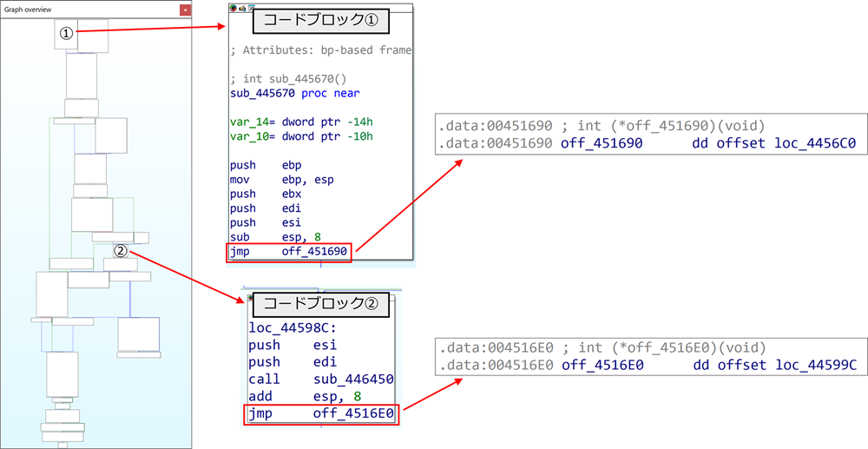Click 'push edi' in the sub_445670 block
This screenshot has width=868, height=449.
(264, 208)
